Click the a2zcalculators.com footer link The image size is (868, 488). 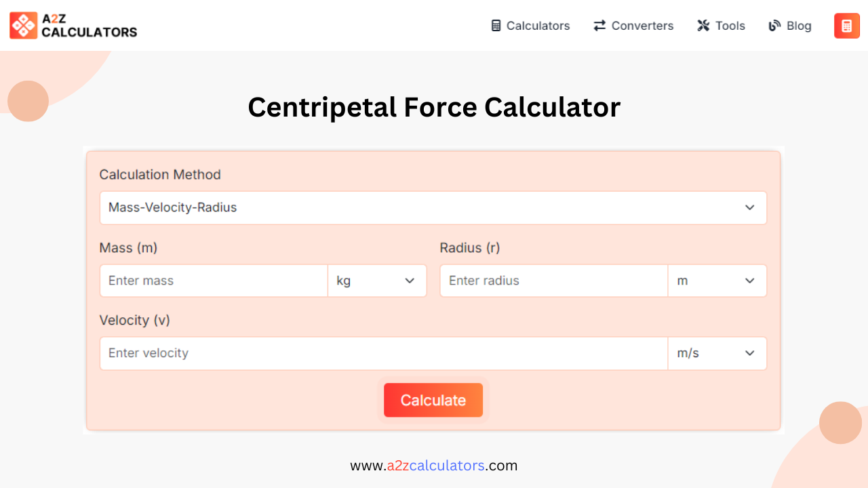point(433,466)
